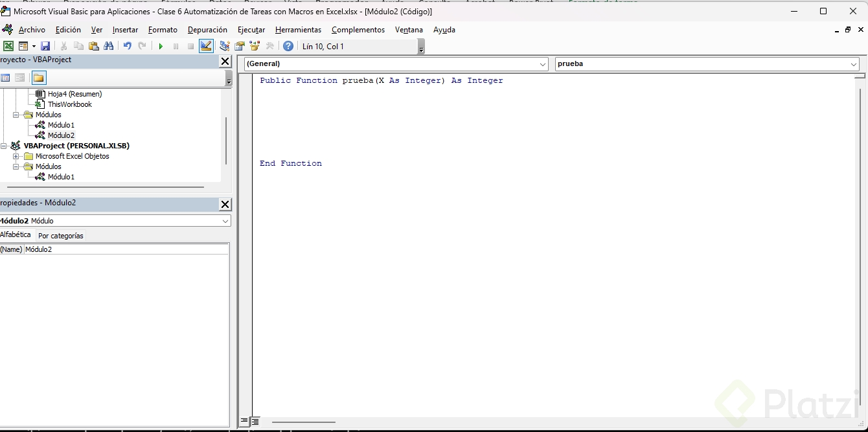Open the Properties Window toolbar icon
This screenshot has height=432, width=868.
click(240, 46)
